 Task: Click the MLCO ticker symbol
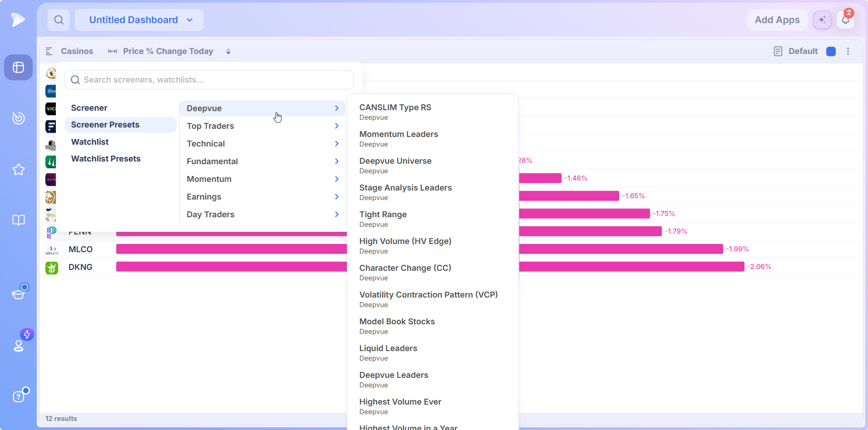pos(80,249)
